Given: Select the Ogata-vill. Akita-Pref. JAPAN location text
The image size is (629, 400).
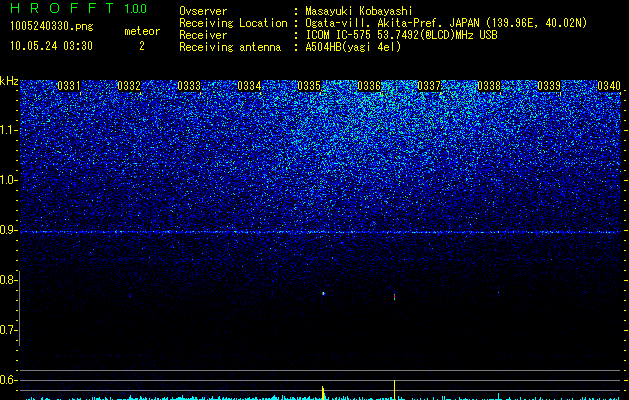Looking at the screenshot, I should click(446, 23).
